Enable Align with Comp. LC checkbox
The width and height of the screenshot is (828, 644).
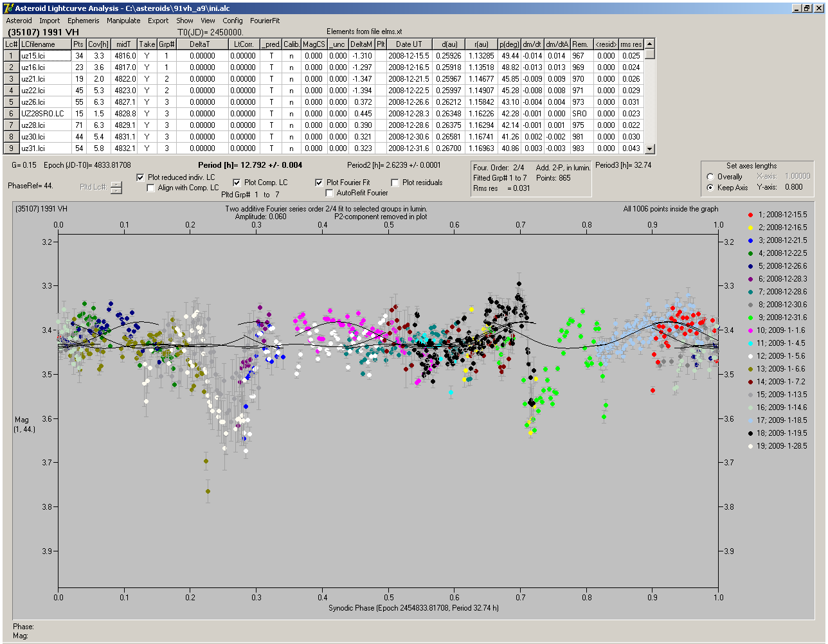(151, 188)
